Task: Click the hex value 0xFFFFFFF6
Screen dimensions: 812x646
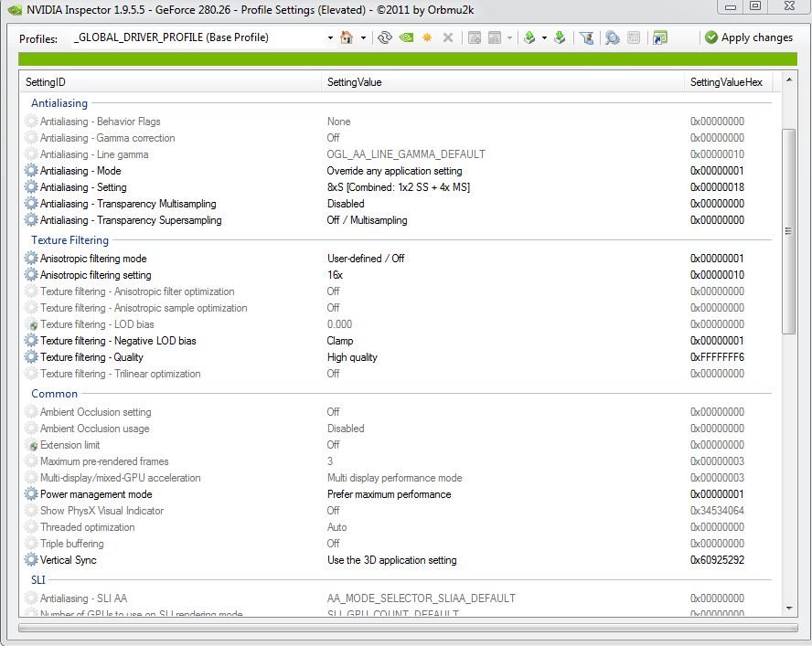Action: click(717, 357)
